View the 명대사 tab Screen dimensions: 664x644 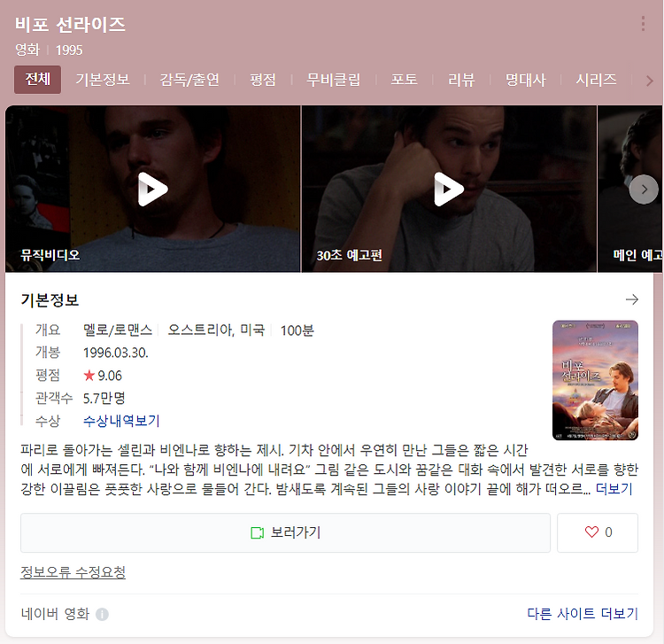[x=526, y=80]
